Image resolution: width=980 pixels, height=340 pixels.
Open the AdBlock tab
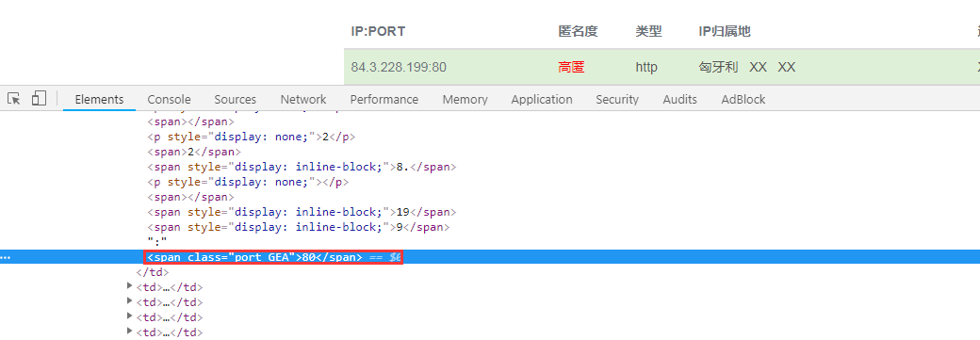click(743, 100)
